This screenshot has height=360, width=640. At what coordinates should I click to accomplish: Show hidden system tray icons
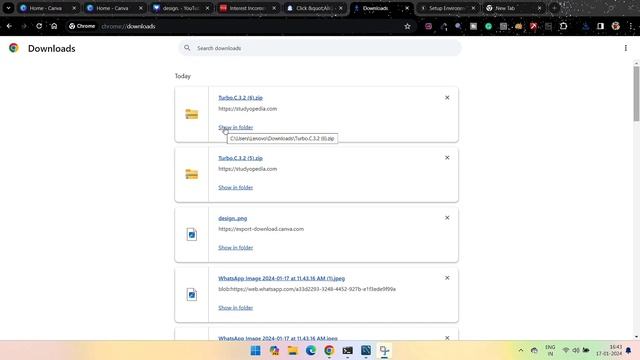pos(520,350)
